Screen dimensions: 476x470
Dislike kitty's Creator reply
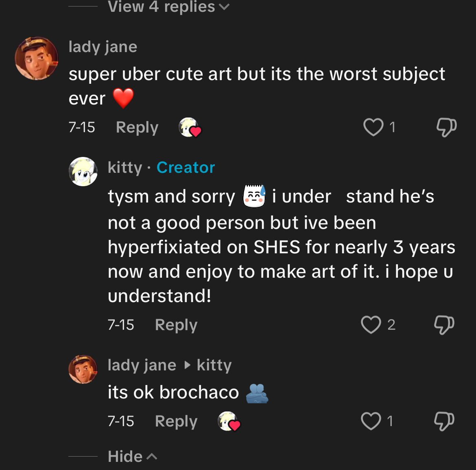click(x=444, y=325)
